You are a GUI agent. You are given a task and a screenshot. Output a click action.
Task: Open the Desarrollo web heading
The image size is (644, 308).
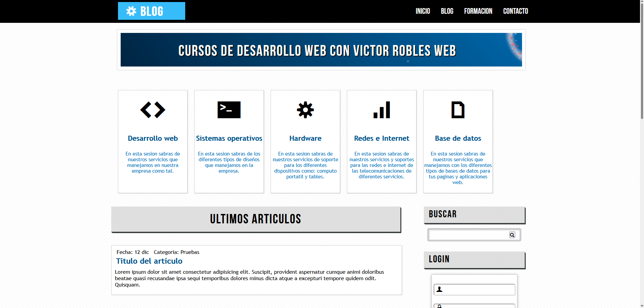(153, 138)
